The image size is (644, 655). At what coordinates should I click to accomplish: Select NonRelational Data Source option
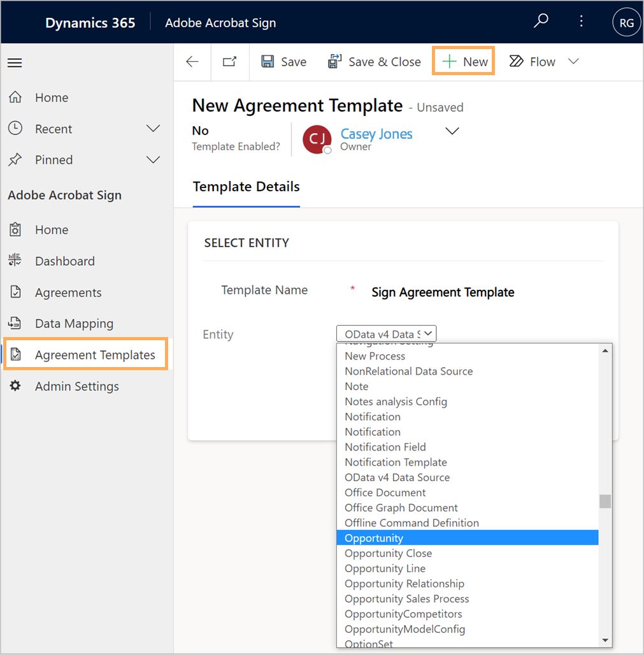[468, 371]
